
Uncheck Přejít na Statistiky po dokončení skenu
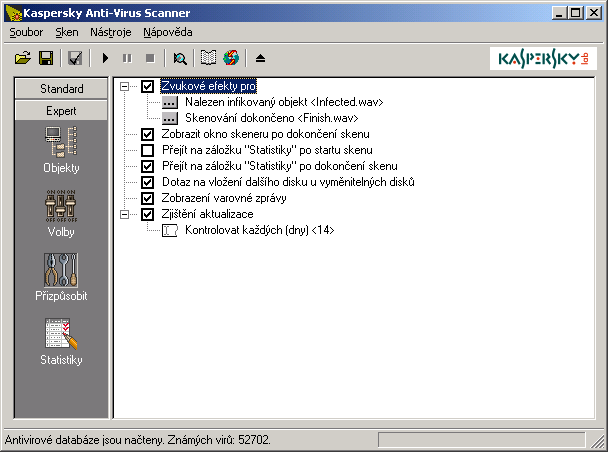click(147, 166)
